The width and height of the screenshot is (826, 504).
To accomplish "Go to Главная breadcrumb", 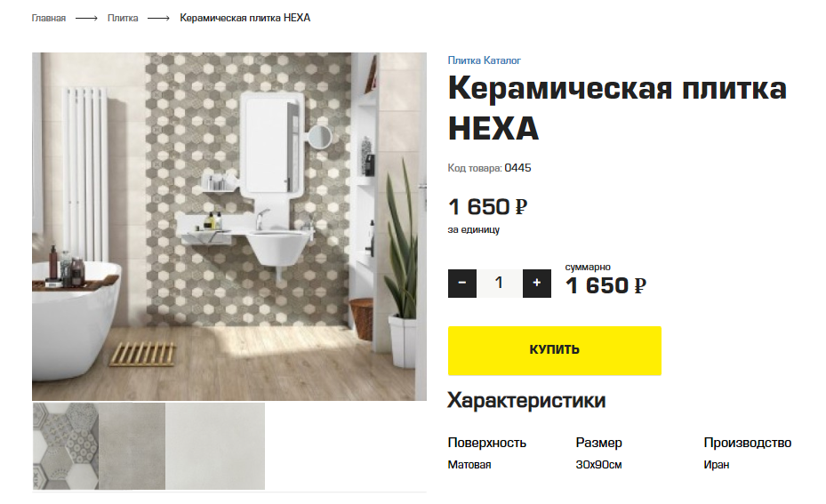I will (x=49, y=19).
